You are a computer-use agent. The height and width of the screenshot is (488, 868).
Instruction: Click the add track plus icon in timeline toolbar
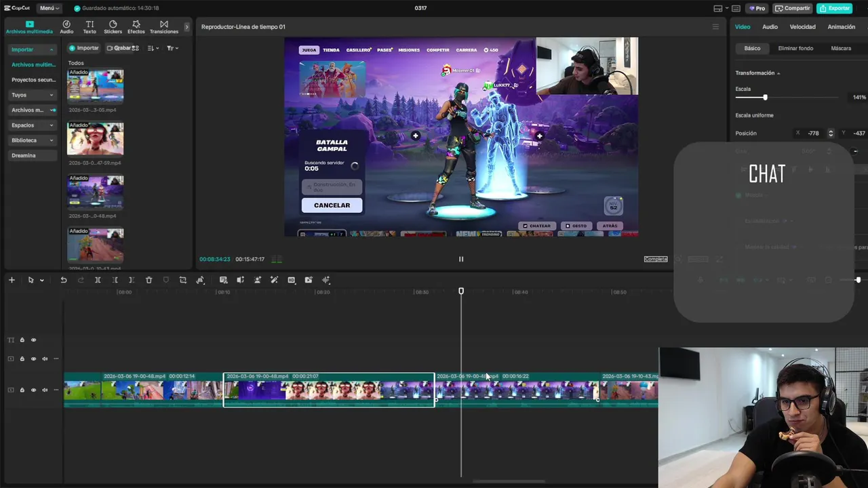[12, 280]
